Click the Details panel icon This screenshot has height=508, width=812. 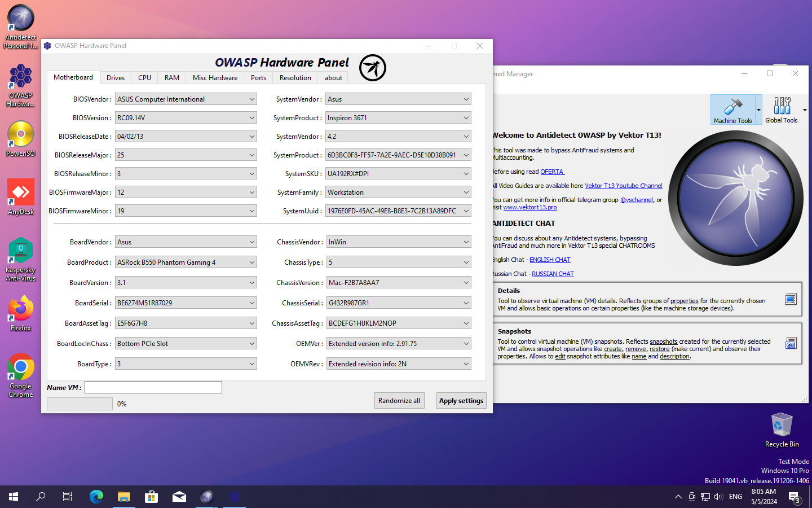pos(791,299)
